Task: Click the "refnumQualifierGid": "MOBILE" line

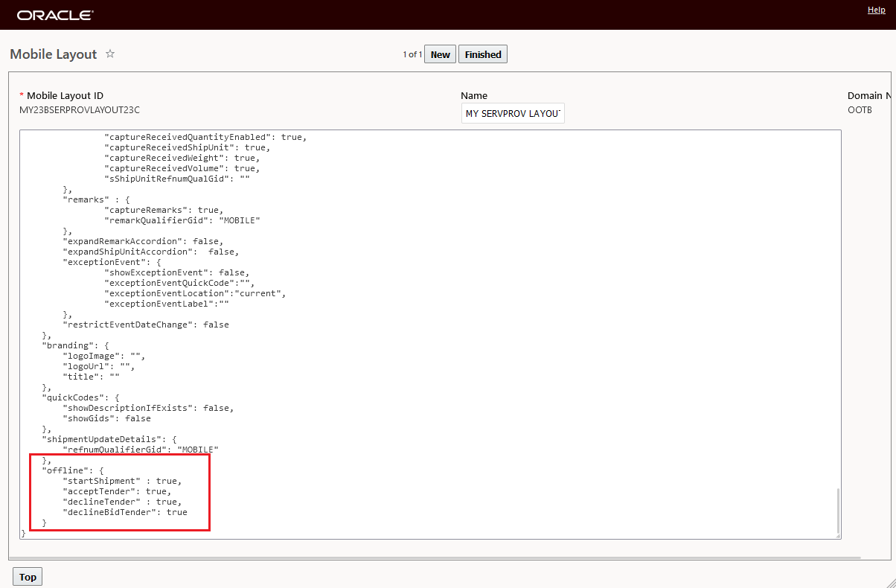Action: (x=141, y=450)
